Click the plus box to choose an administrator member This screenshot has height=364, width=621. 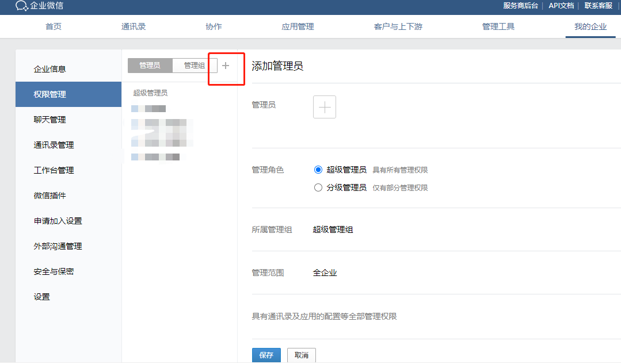pyautogui.click(x=324, y=107)
